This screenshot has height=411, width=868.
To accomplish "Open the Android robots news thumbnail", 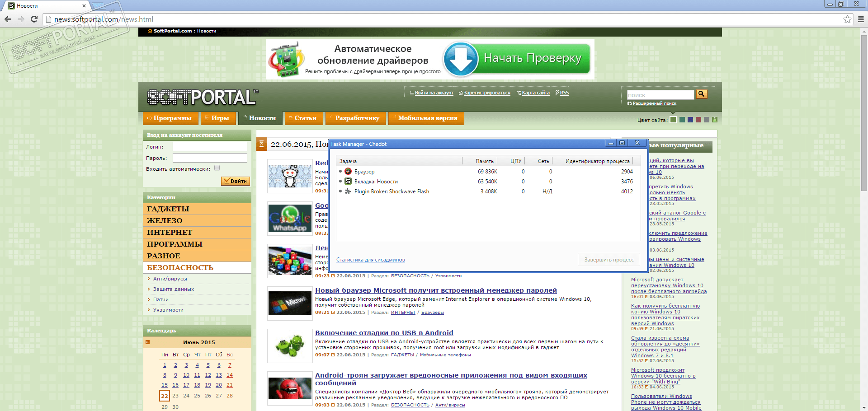I will click(290, 346).
